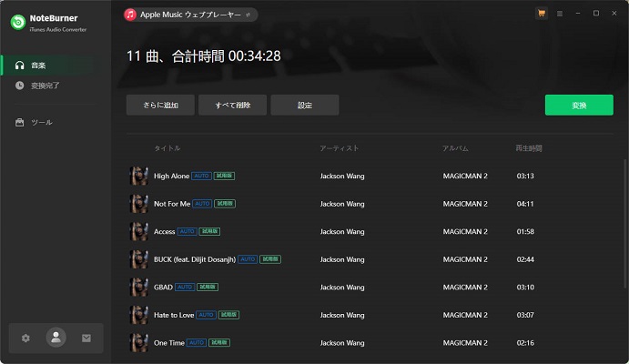
Task: Click the AUTO badge on BUCK track
Action: click(x=248, y=259)
